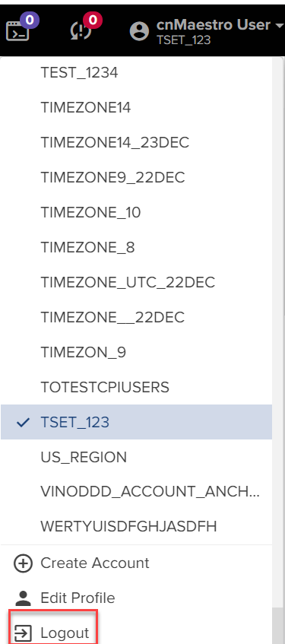This screenshot has width=285, height=644.
Task: Click the Logout arrow icon
Action: [23, 633]
